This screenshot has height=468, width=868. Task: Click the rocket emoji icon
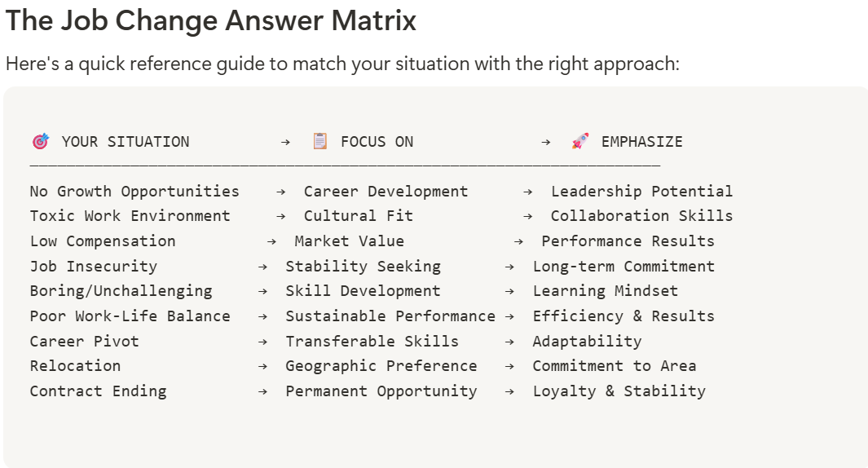pos(580,142)
